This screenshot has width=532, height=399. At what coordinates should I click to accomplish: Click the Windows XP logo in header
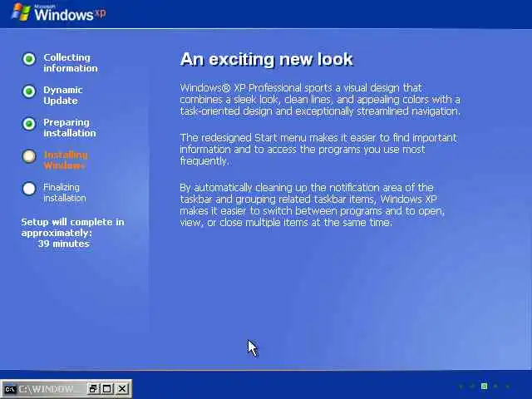click(59, 13)
